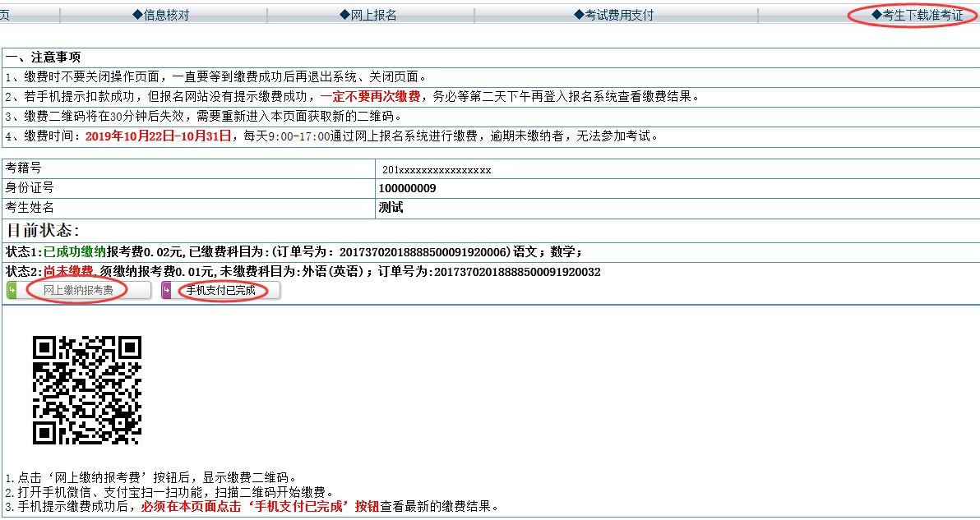The image size is (980, 520).
Task: Click the red 尚未缴费 status text
Action: click(x=67, y=272)
